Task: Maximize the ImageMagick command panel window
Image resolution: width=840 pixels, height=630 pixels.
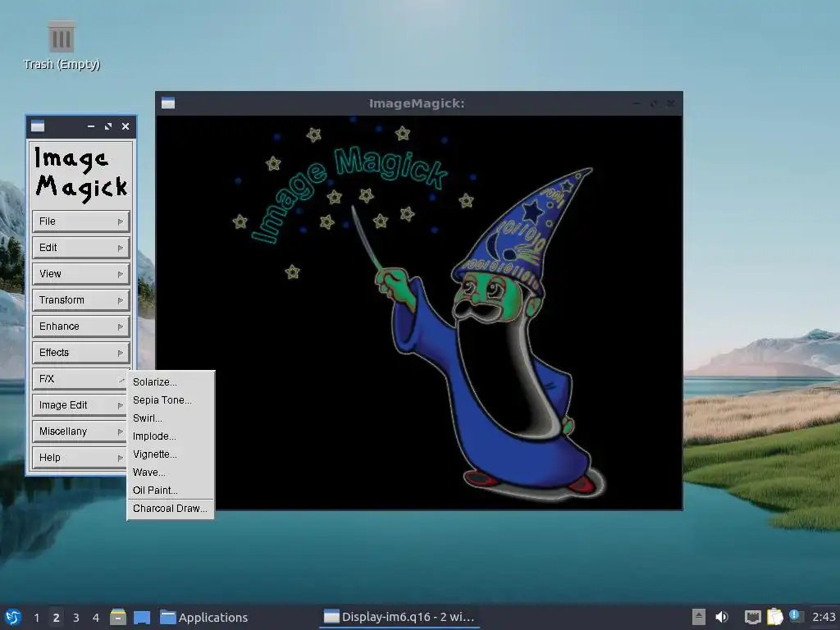Action: point(108,126)
